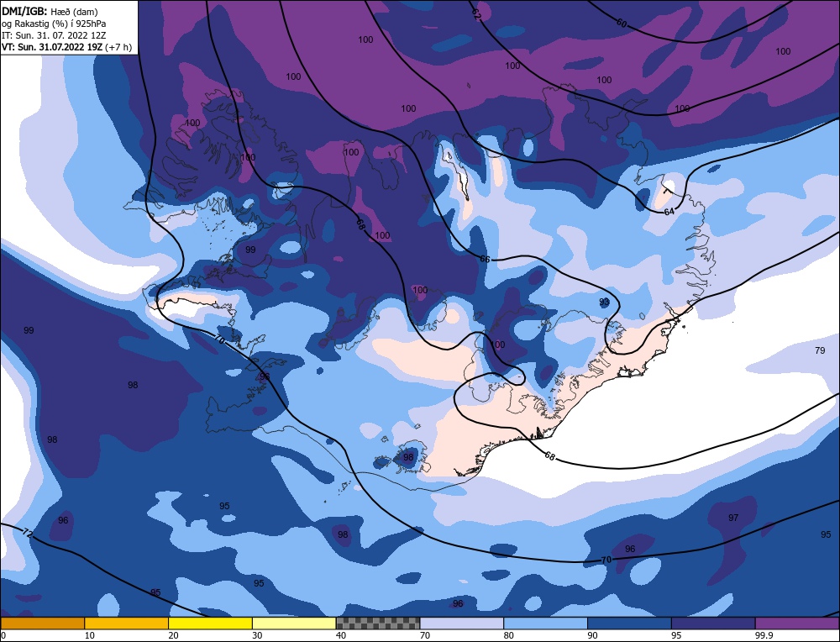Click the 'og Rakastig (%) í 925hPa' line
Image resolution: width=840 pixels, height=642 pixels.
(x=54, y=23)
